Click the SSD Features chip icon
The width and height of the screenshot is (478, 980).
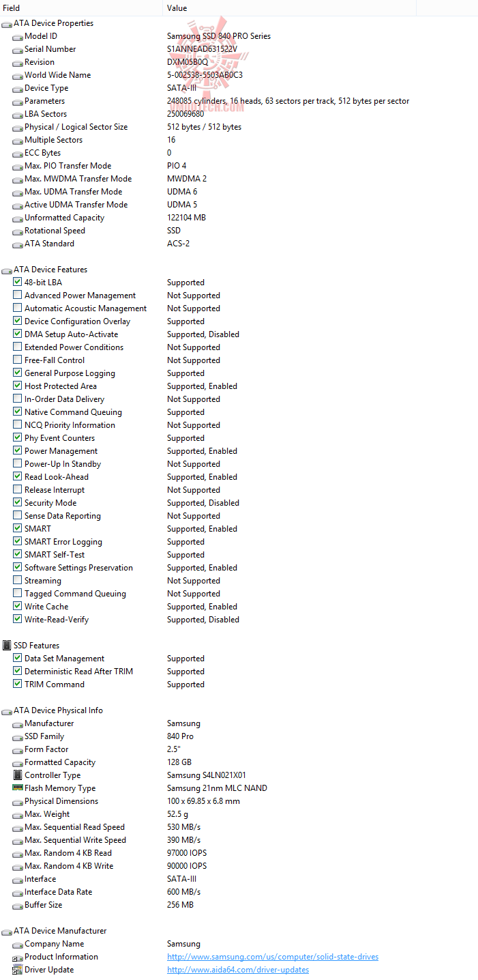coord(7,646)
